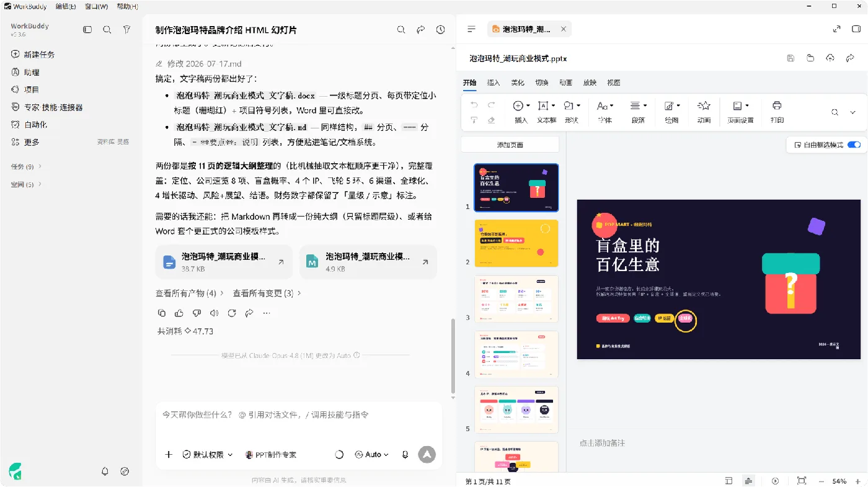Give the reply a thumbs down
Image resolution: width=868 pixels, height=487 pixels.
point(197,313)
